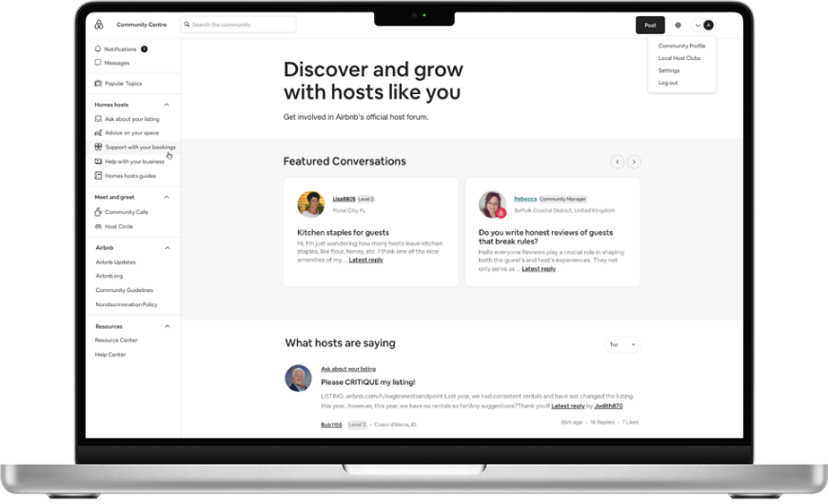
Task: Open Help Center in sidebar
Action: [110, 355]
